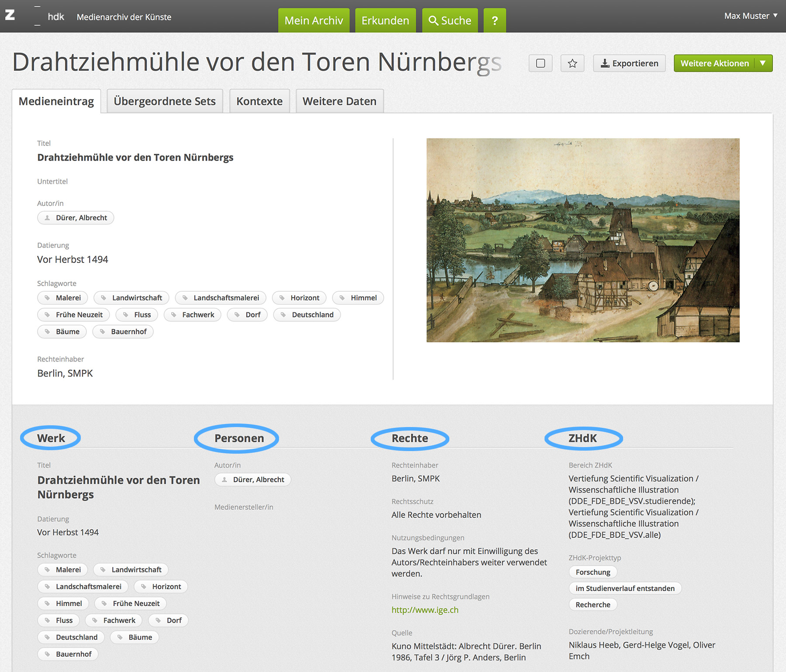This screenshot has height=672, width=786.
Task: Mark entry as favorite with star icon
Action: point(572,63)
